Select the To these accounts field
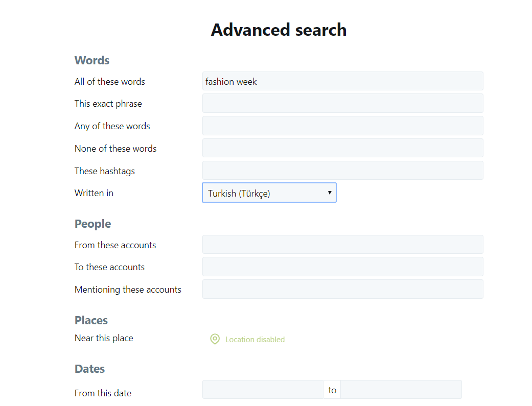Screen dimensions: 532x406 (x=343, y=267)
